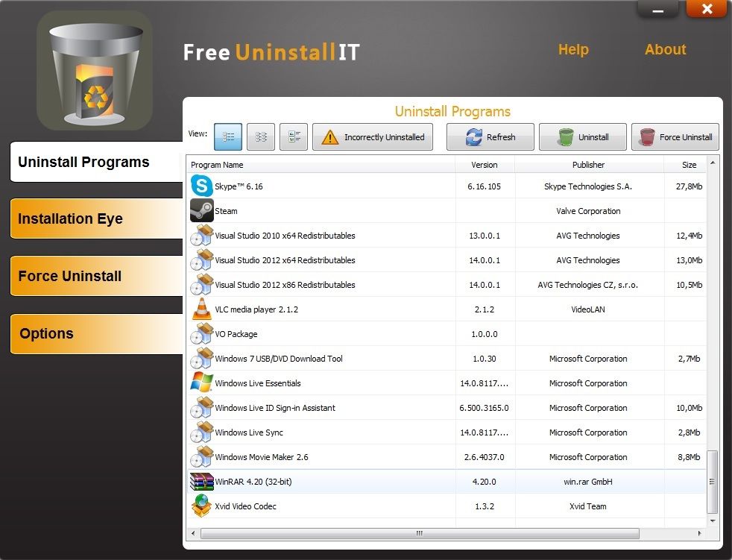The height and width of the screenshot is (560, 732).
Task: Refresh the programs list
Action: tap(490, 137)
